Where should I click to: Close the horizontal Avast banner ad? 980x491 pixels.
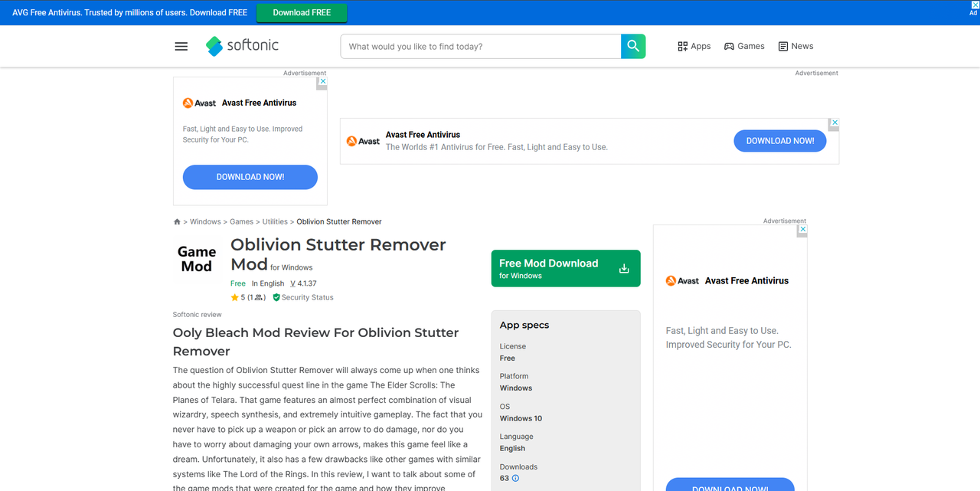[835, 122]
